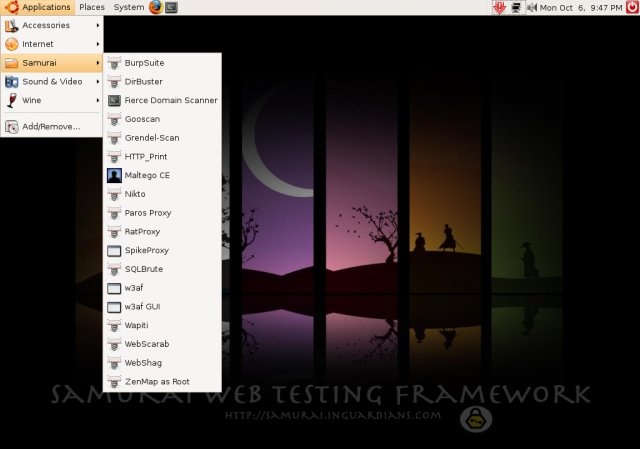Screen dimensions: 640x449
Task: Open the network connection tray icon
Action: coord(516,7)
